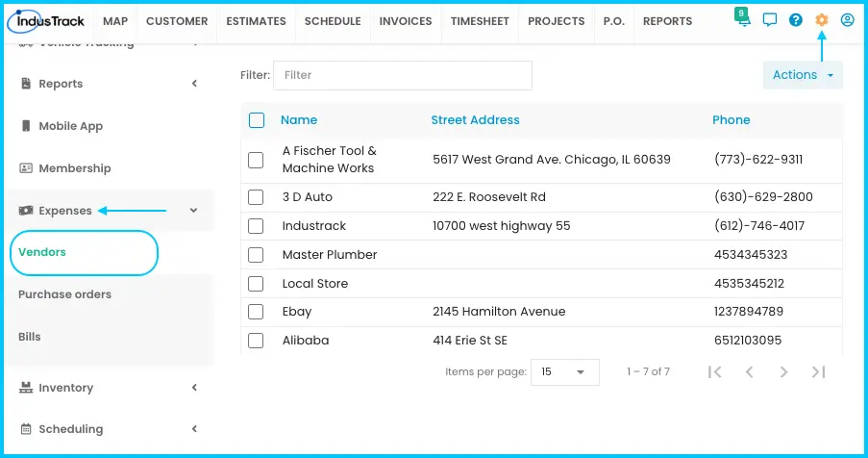The image size is (868, 458).
Task: Open the Items per page dropdown
Action: click(x=564, y=372)
